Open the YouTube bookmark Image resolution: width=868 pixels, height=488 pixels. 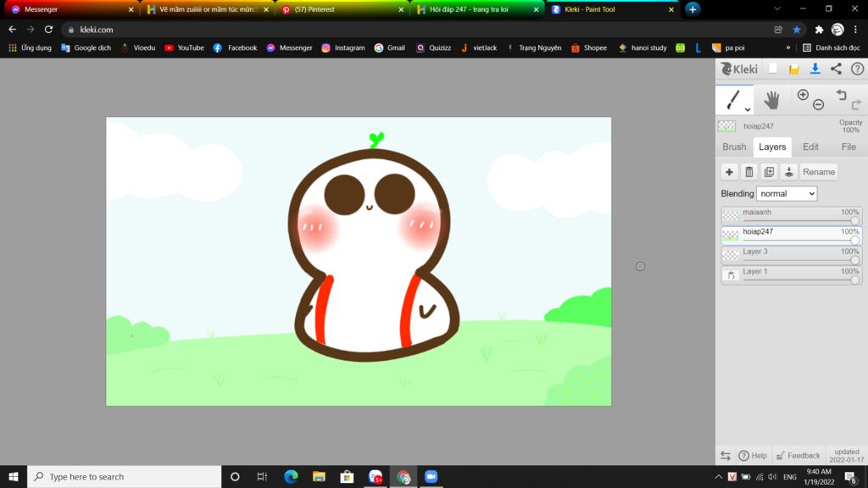pos(184,47)
